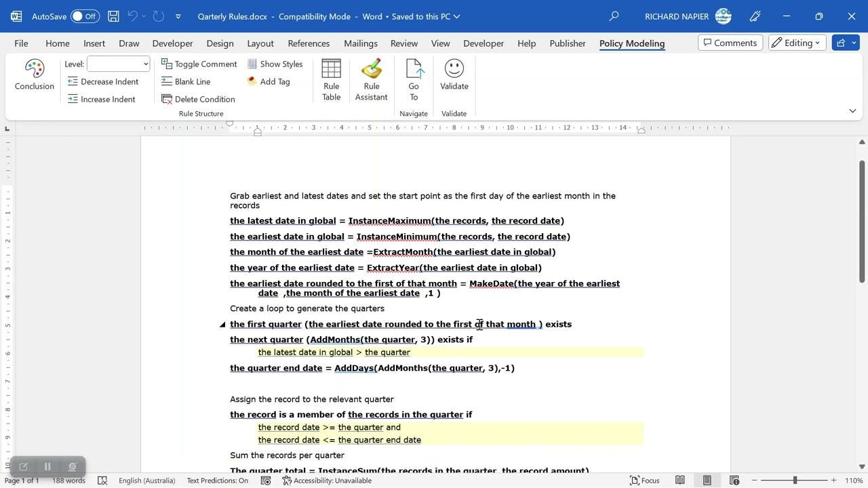
Task: Enable Focus mode
Action: click(x=645, y=481)
